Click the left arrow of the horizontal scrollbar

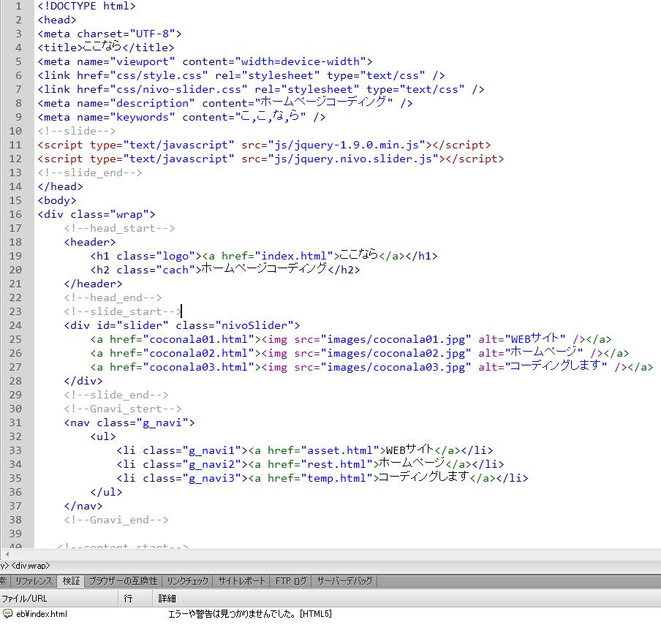[x=7, y=554]
